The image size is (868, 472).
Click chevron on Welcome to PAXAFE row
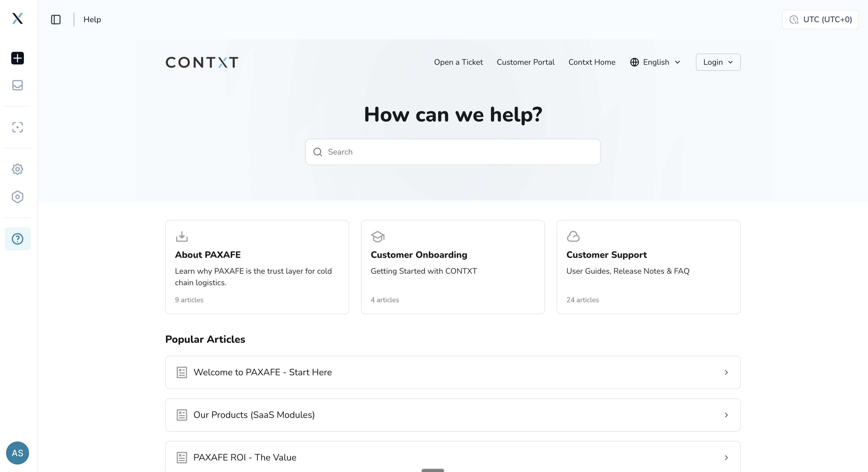(x=726, y=372)
